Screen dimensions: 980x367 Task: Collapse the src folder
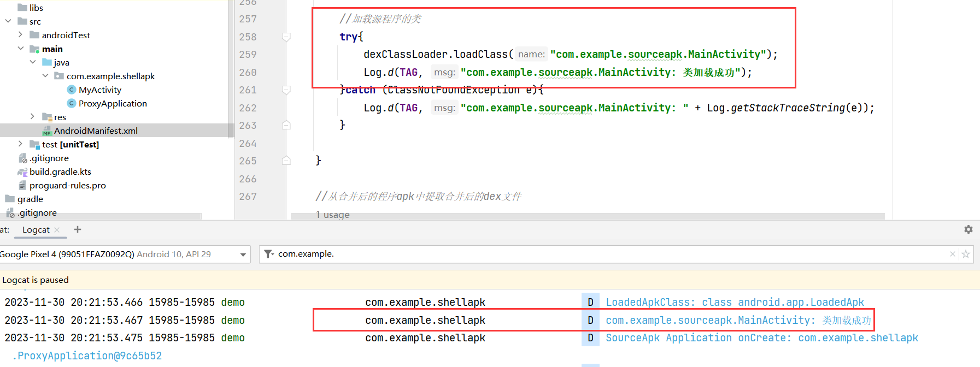(8, 21)
